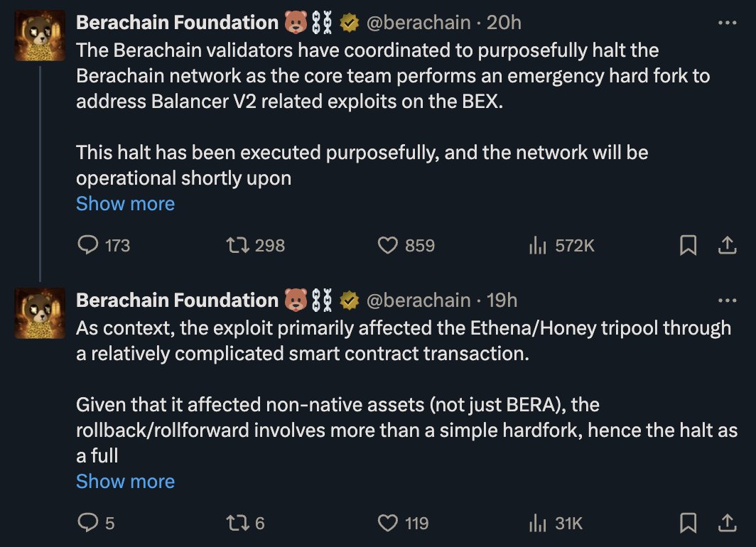
Task: Reply to the validators halt tweet
Action: click(87, 246)
